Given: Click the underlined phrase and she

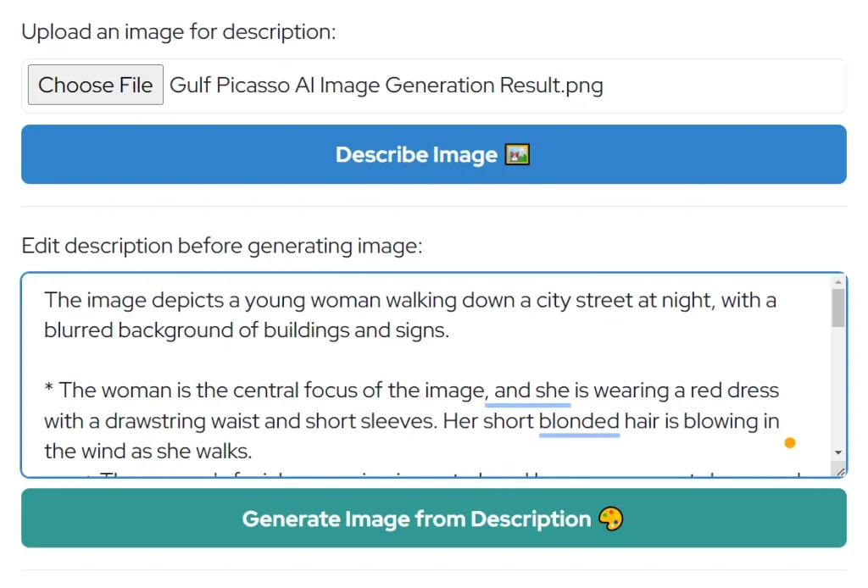Looking at the screenshot, I should point(527,390).
